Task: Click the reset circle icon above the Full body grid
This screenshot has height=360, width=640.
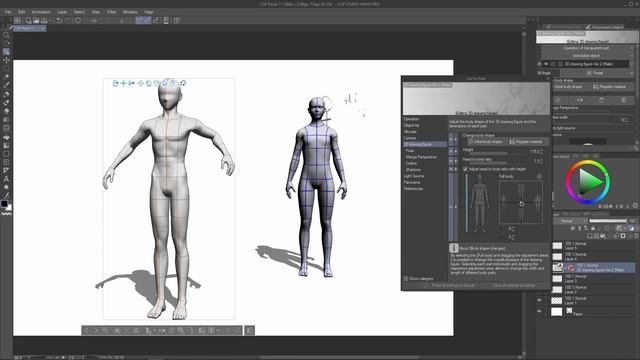Action: click(540, 176)
